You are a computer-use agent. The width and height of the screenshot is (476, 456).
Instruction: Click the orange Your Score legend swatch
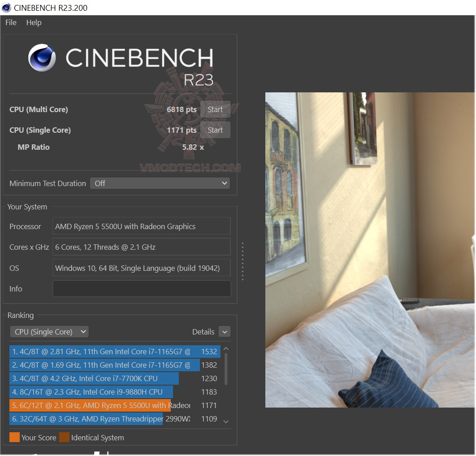pyautogui.click(x=15, y=438)
